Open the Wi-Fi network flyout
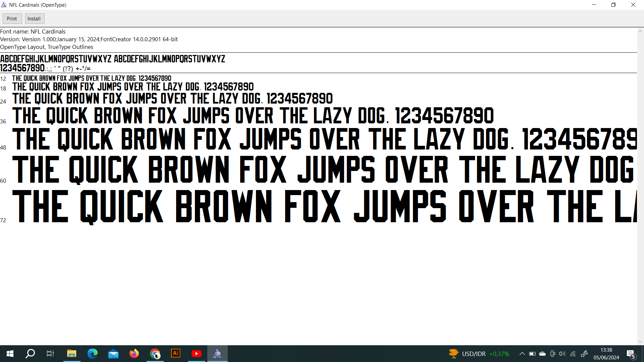This screenshot has width=644, height=362. click(573, 354)
